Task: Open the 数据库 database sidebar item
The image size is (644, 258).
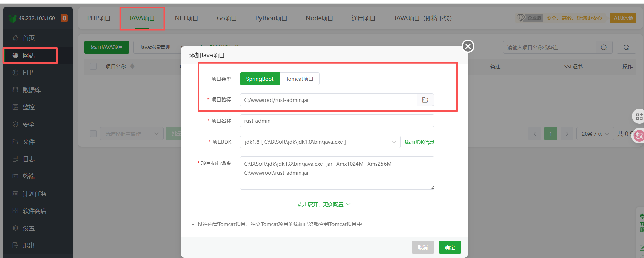Action: (x=31, y=90)
